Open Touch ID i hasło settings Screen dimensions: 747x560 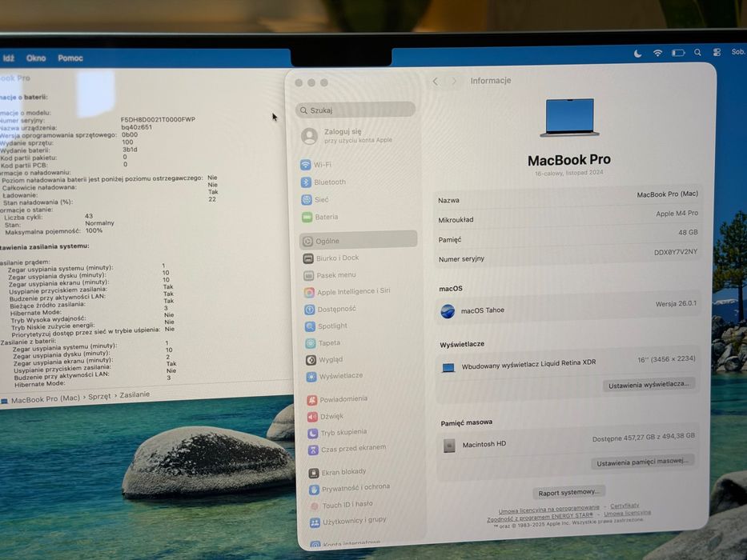342,505
